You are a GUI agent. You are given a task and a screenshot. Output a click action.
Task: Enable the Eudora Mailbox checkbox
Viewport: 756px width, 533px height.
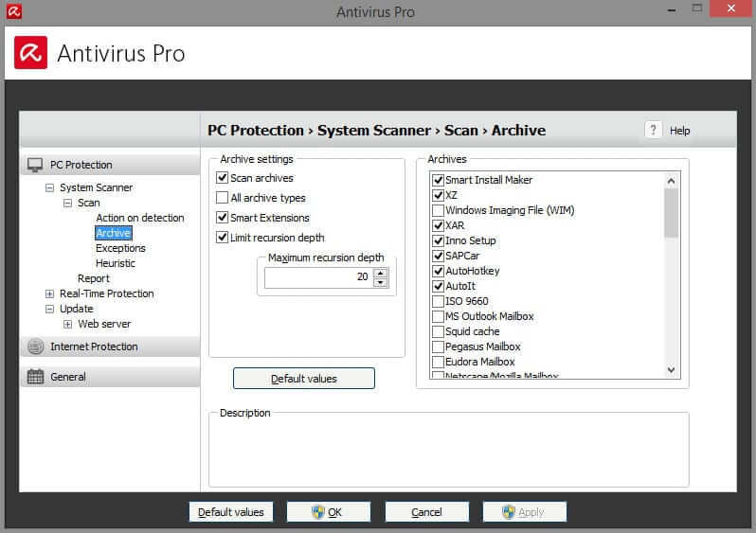[438, 362]
